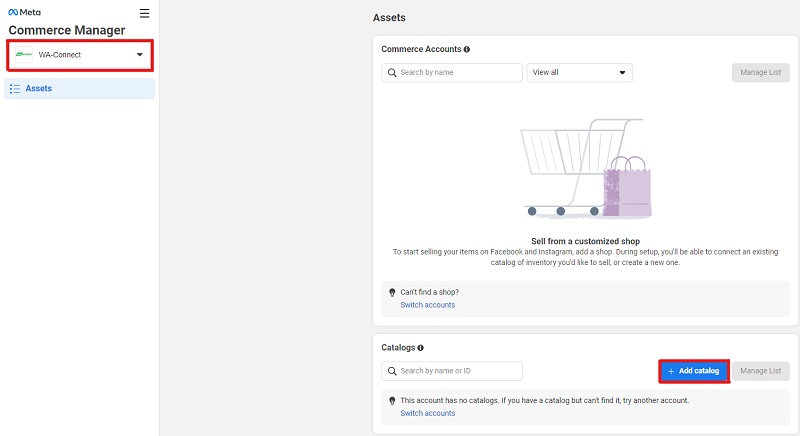Image resolution: width=800 pixels, height=436 pixels.
Task: Select the Assets menu item
Action: 80,89
